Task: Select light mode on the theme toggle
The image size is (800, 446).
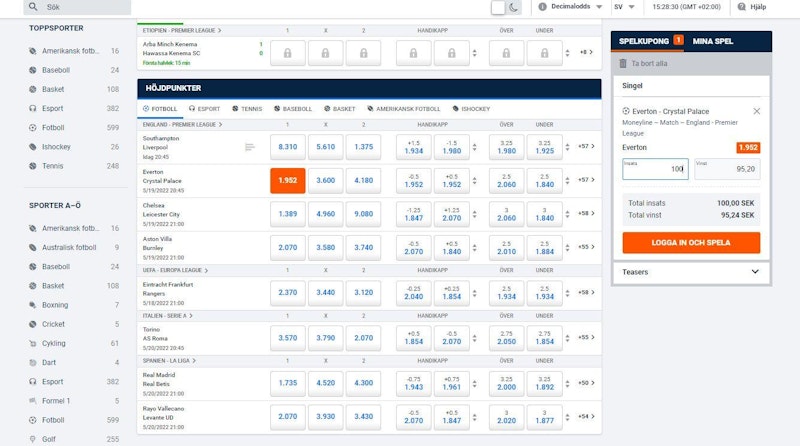Action: coord(498,8)
